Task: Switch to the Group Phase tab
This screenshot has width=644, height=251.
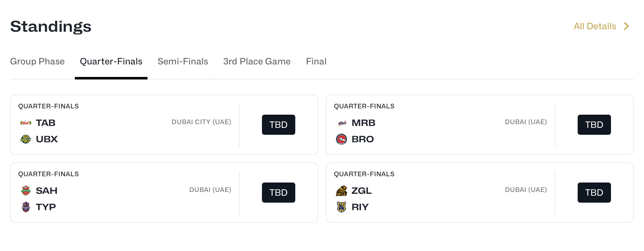Action: [37, 61]
